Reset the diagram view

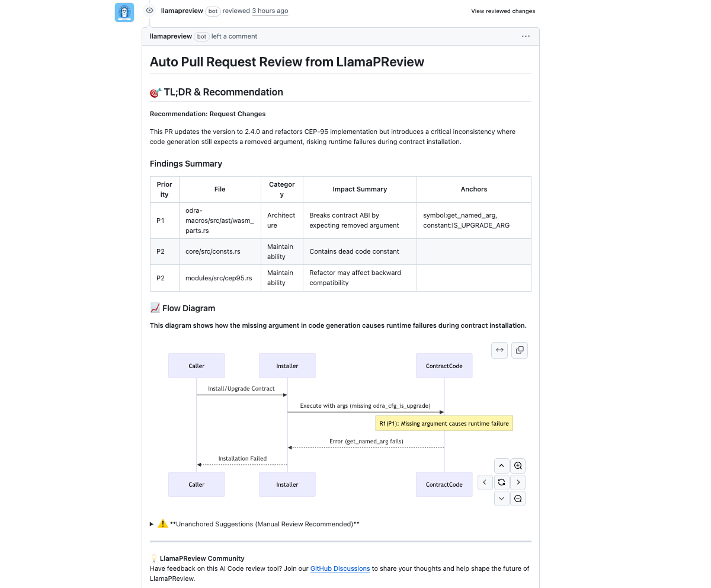[501, 482]
